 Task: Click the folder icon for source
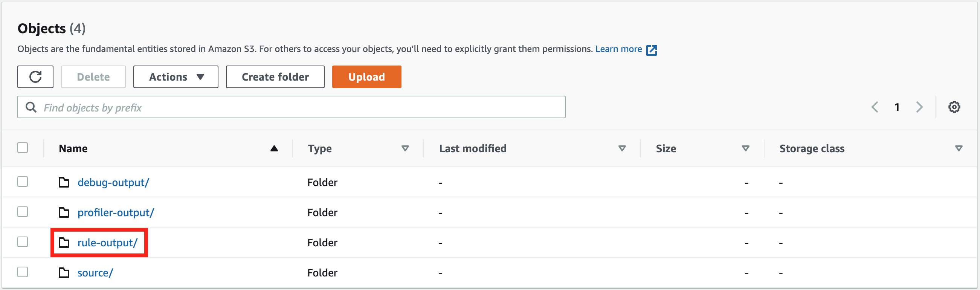[x=64, y=273]
